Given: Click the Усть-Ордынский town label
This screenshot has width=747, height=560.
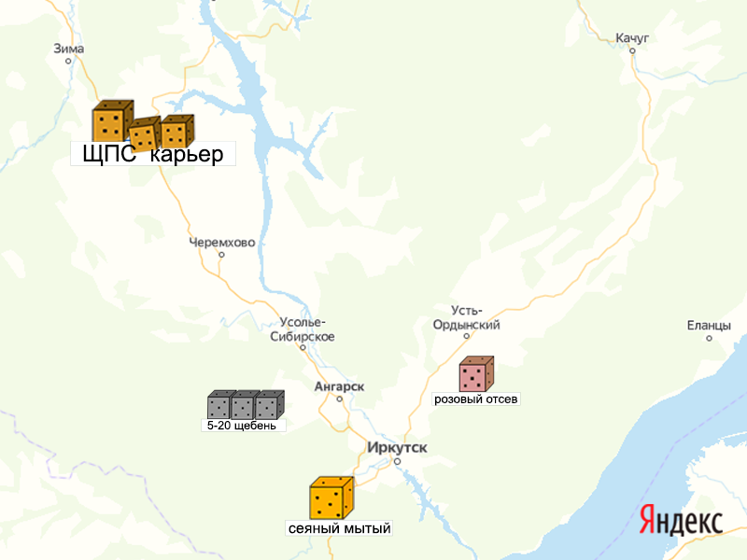Looking at the screenshot, I should click(466, 317).
